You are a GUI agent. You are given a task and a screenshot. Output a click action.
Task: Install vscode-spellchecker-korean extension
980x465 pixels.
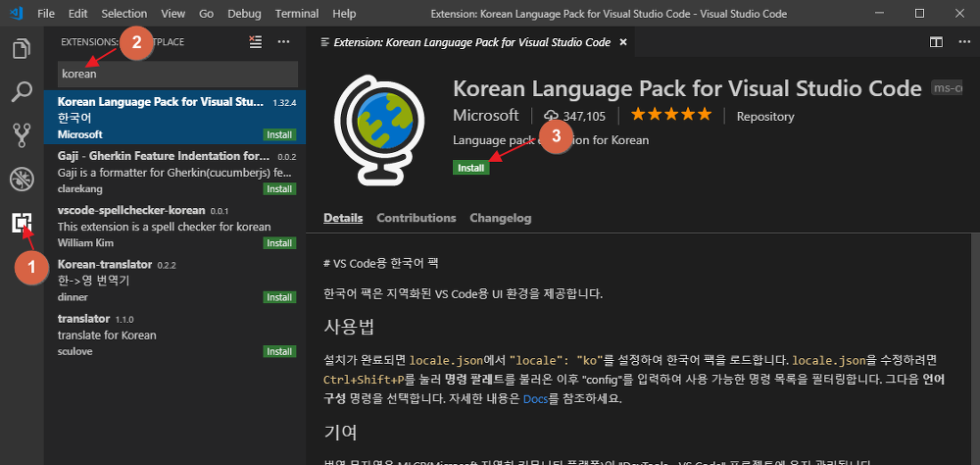pos(279,243)
